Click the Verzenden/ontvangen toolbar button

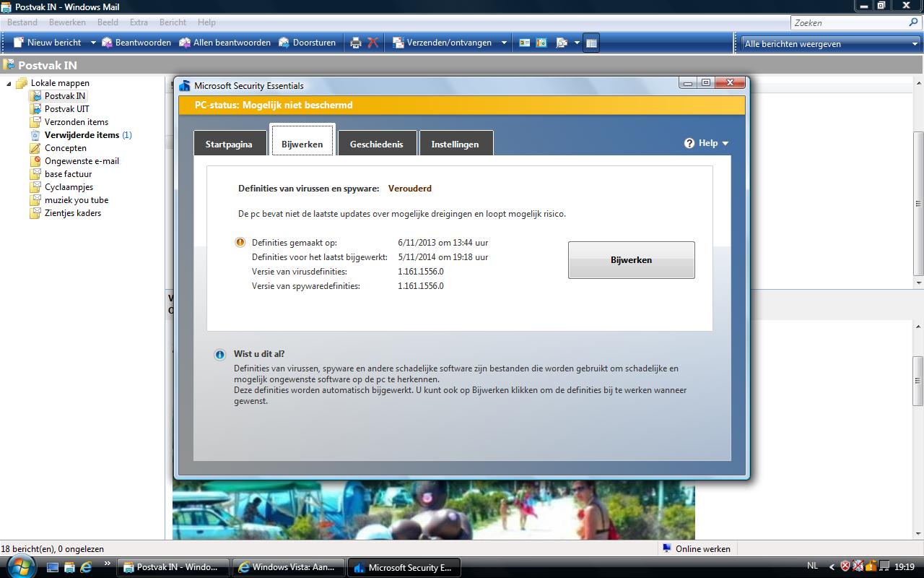tap(442, 43)
